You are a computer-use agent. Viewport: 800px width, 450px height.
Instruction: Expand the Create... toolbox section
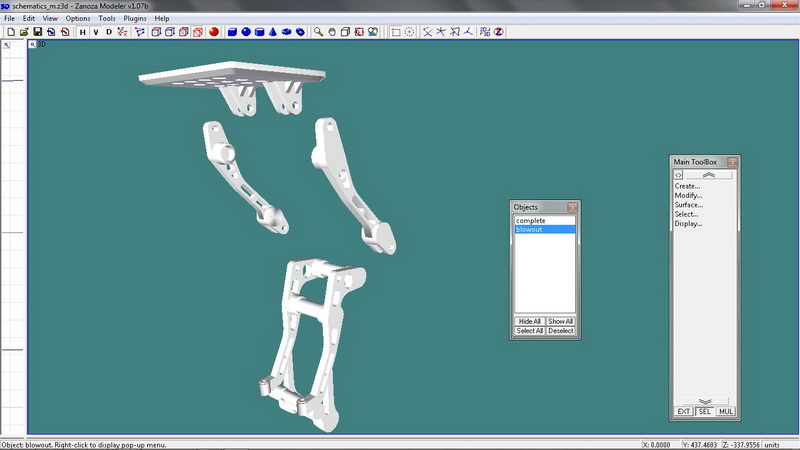pos(687,185)
